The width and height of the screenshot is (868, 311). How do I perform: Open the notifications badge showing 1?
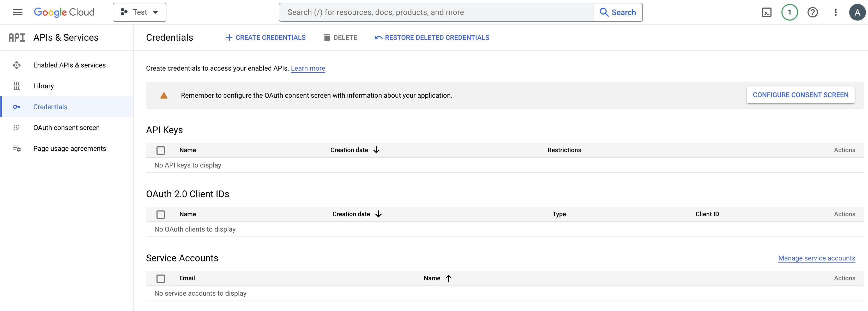[x=789, y=13]
